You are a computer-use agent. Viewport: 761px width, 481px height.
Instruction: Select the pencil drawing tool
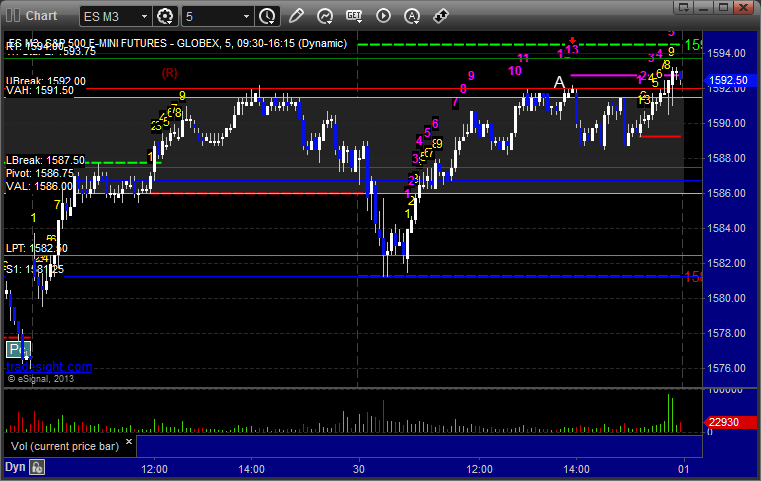[x=296, y=16]
